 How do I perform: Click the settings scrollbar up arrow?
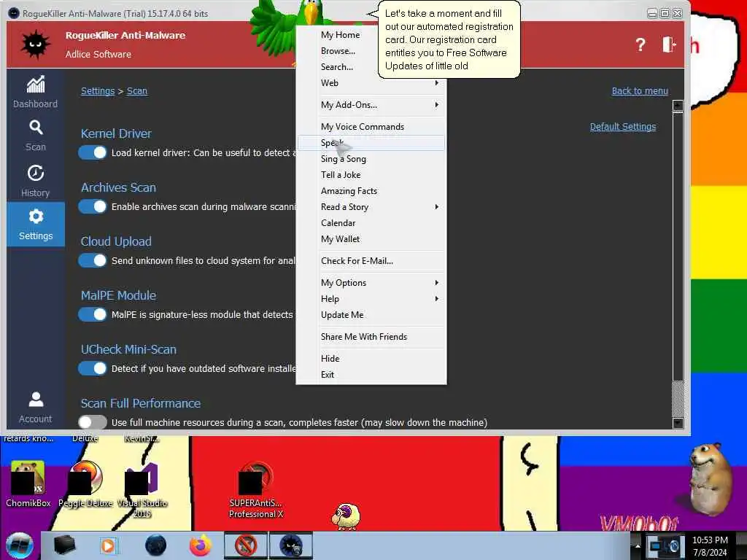[678, 106]
